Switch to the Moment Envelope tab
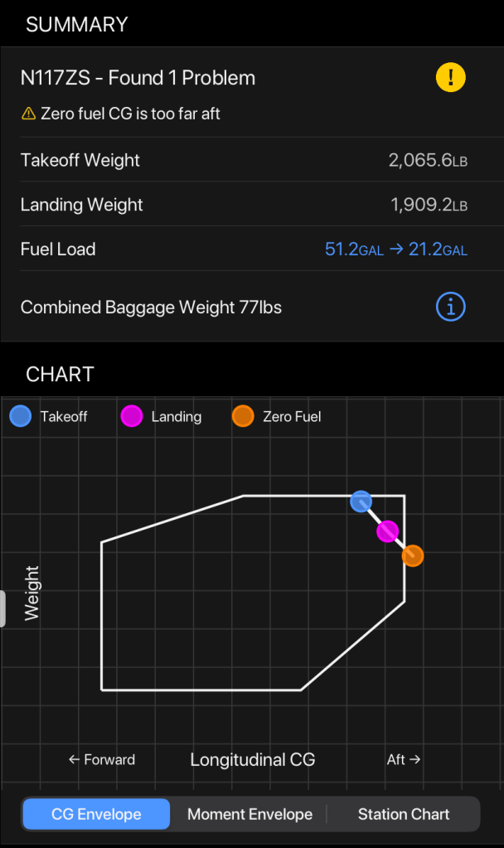The height and width of the screenshot is (848, 504). [x=250, y=814]
